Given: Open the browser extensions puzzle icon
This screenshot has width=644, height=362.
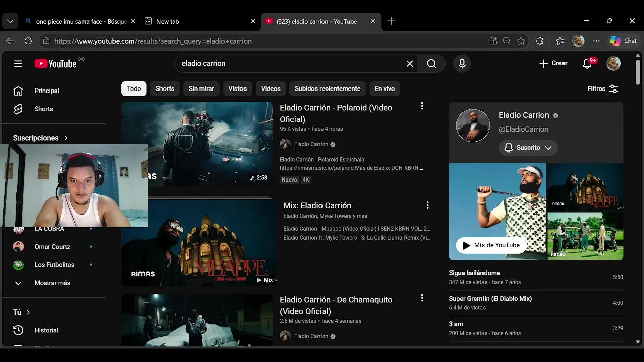Looking at the screenshot, I should click(x=540, y=41).
